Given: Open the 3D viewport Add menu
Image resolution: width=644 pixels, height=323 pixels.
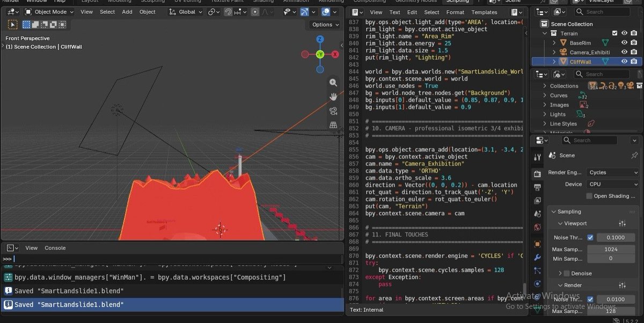Looking at the screenshot, I should click(127, 12).
